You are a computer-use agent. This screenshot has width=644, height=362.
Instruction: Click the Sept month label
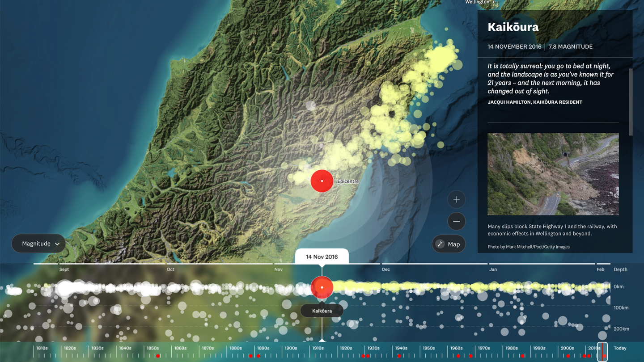click(64, 269)
